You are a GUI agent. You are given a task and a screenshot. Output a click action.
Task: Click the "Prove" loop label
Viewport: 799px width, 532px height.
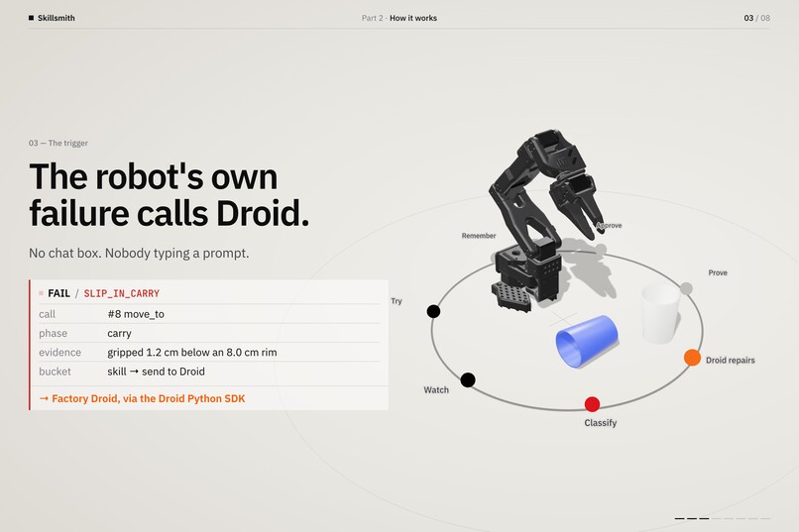(x=718, y=272)
